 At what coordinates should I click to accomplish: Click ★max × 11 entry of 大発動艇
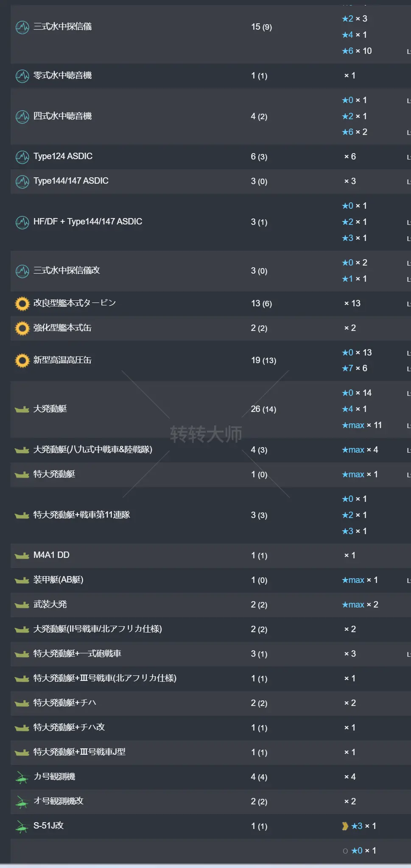click(362, 425)
